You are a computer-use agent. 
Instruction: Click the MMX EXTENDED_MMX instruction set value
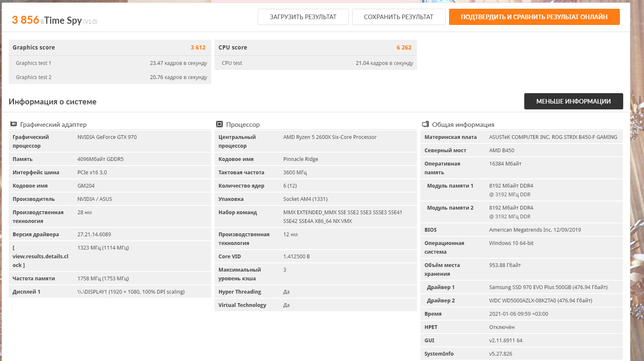click(343, 217)
